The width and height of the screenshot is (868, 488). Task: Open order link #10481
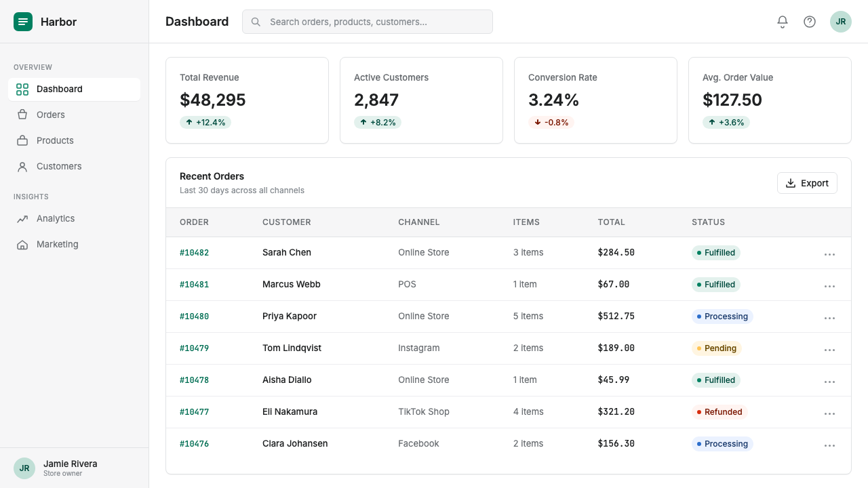click(194, 285)
